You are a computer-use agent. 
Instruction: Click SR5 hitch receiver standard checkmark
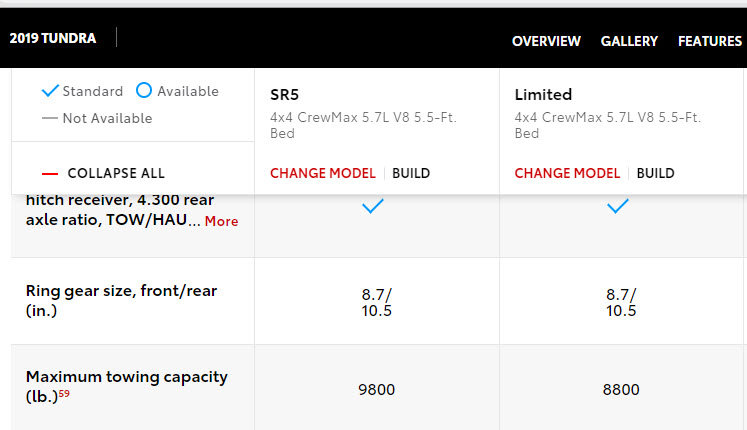[x=373, y=206]
